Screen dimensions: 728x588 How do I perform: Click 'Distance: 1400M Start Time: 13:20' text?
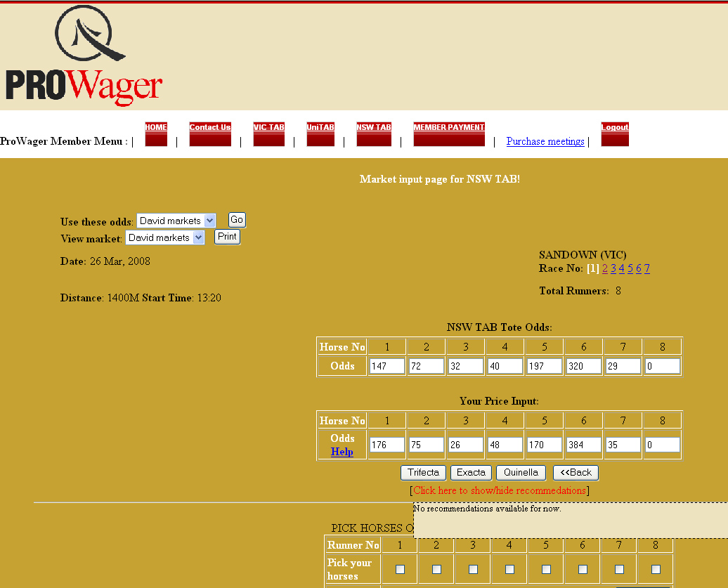tap(141, 298)
